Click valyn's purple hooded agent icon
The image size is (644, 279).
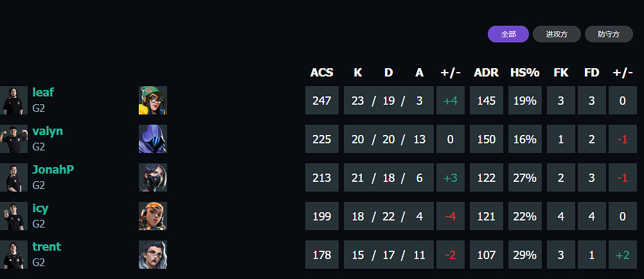tap(153, 139)
